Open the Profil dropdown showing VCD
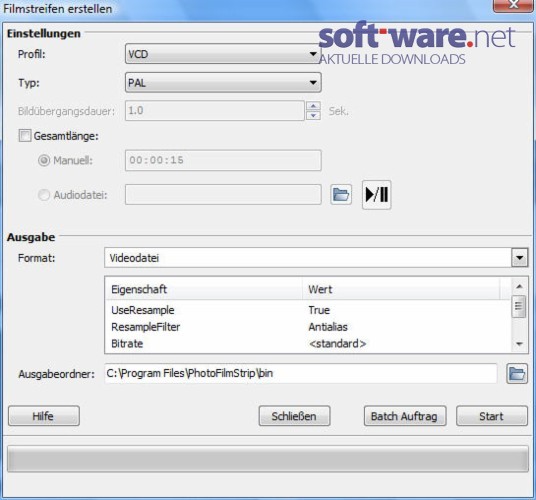This screenshot has width=536, height=500. point(223,54)
